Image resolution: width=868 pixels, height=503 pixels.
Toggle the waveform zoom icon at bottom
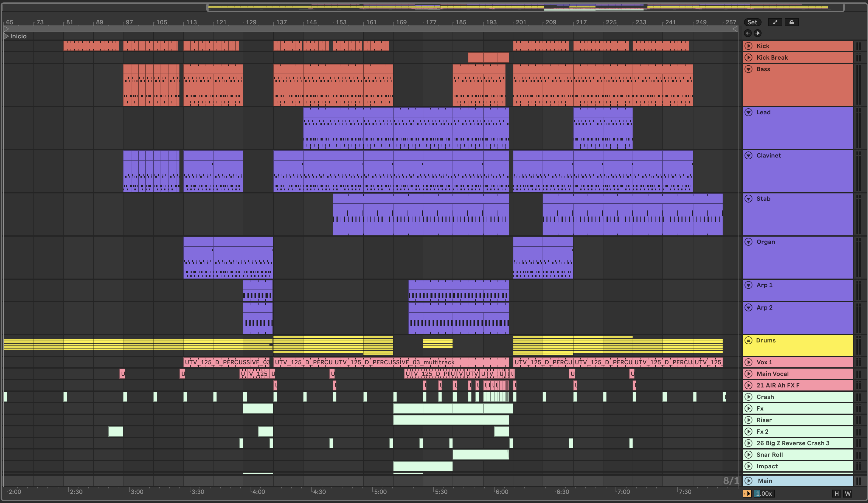click(x=747, y=494)
